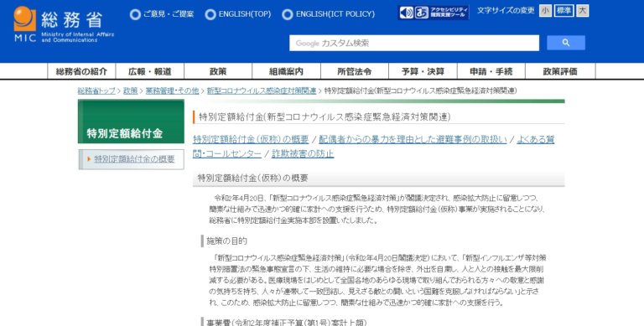Click the 特別定額給付金(仮称)の概要 section heading

252,179
